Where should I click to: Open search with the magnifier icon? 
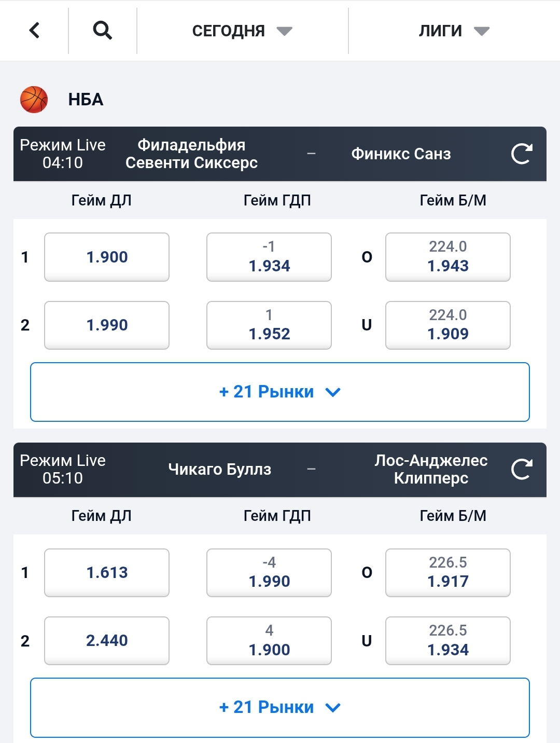(x=102, y=31)
